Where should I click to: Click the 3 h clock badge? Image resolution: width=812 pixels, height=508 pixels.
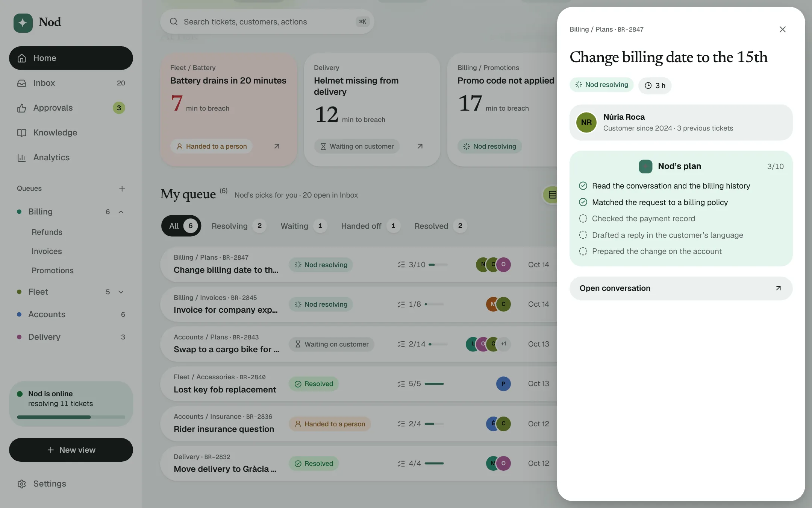[655, 85]
